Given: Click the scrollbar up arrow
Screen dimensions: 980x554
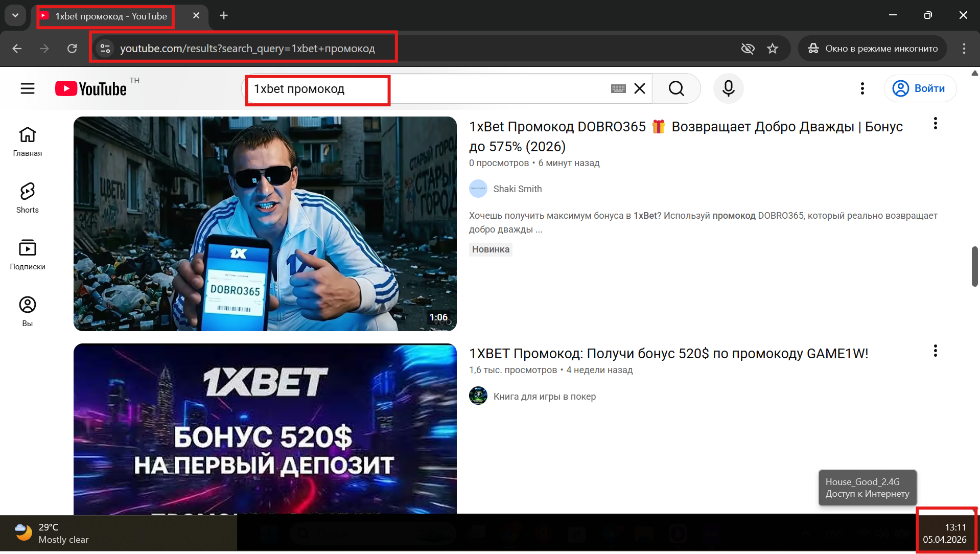Looking at the screenshot, I should tap(974, 73).
